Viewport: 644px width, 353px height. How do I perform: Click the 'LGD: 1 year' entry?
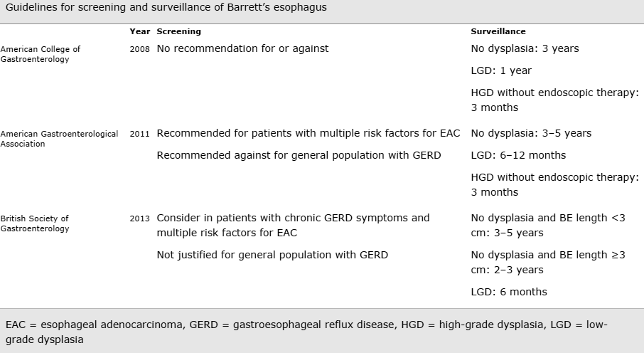(x=501, y=71)
